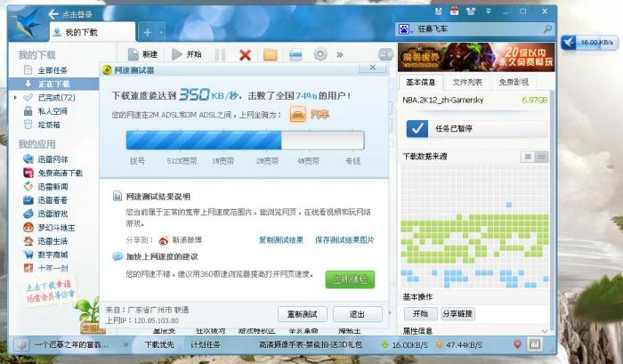Open the main menu dropdown arrow in the title bar
The width and height of the screenshot is (623, 364).
pyautogui.click(x=488, y=12)
